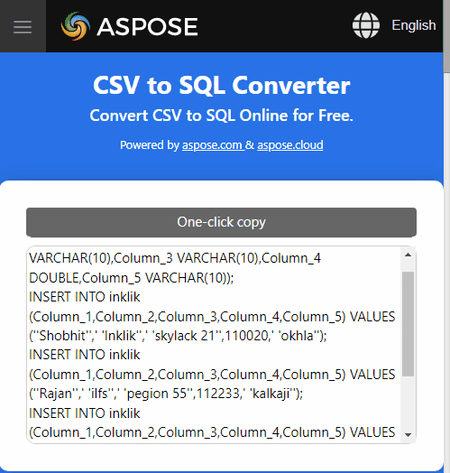The image size is (450, 473).
Task: Open the hamburger navigation menu
Action: point(23,26)
